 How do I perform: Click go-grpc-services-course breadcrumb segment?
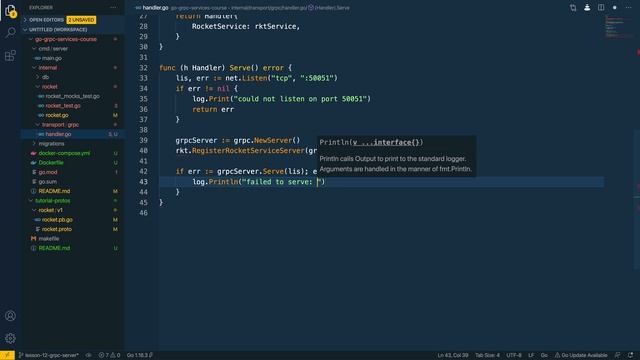coord(199,8)
